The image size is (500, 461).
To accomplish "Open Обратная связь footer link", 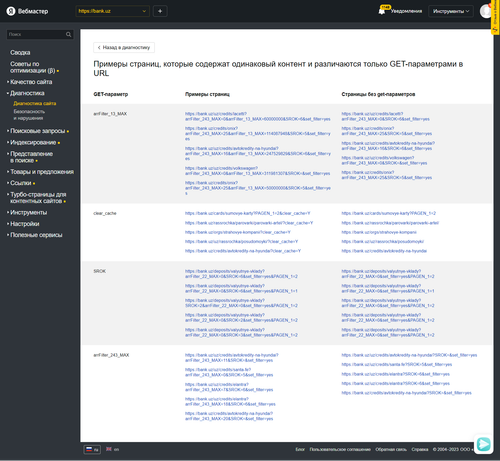I will [391, 449].
